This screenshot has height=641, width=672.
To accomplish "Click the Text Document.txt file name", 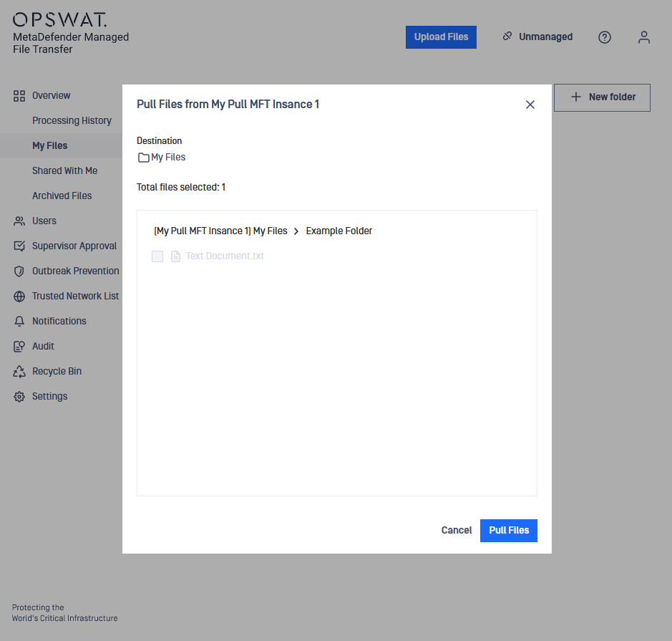I will click(x=225, y=256).
